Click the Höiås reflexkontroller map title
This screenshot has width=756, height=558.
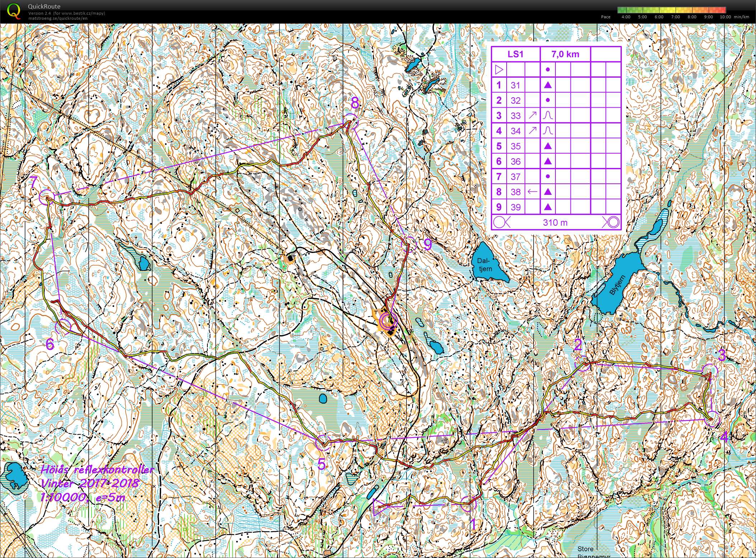pos(97,469)
